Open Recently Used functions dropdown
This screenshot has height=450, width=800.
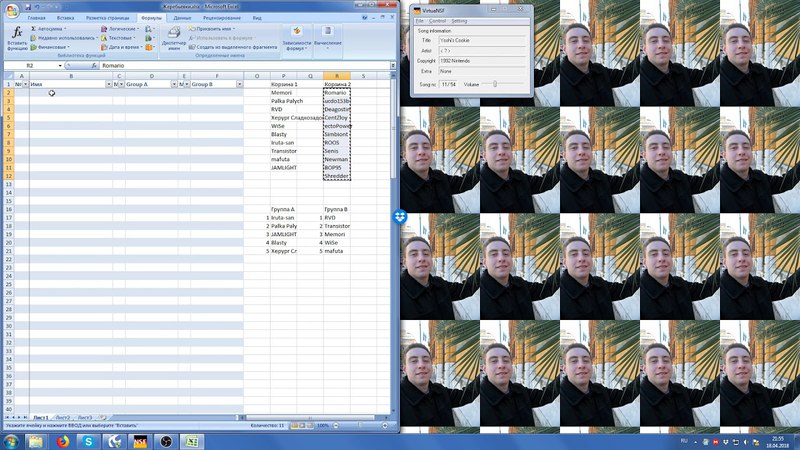coord(64,38)
